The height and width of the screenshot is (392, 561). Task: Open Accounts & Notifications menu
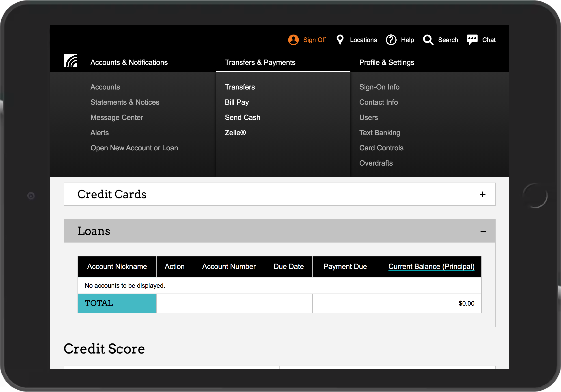tap(129, 62)
